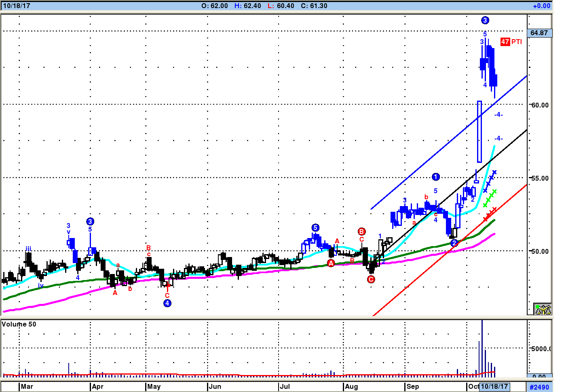The height and width of the screenshot is (392, 566).
Task: Click the open price O: 62.00 readout
Action: (215, 6)
